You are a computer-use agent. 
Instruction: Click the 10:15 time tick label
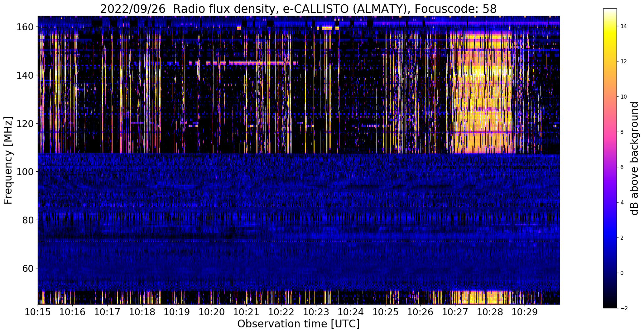[38, 312]
